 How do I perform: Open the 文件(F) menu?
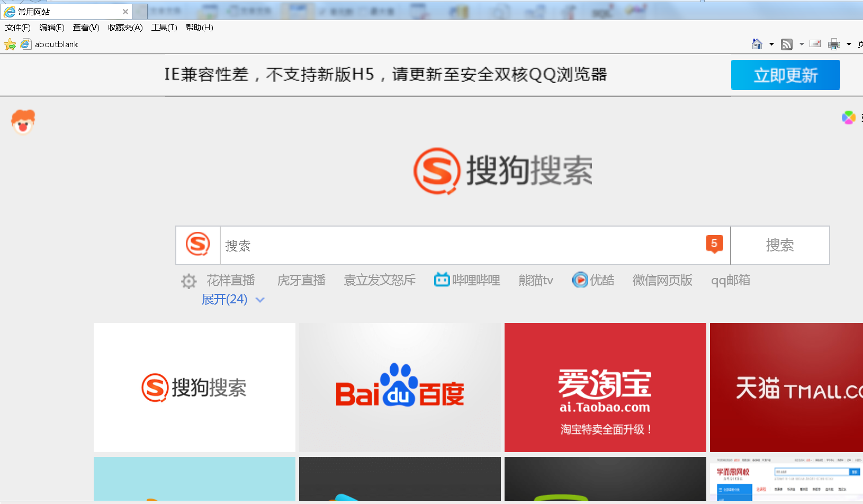pyautogui.click(x=18, y=28)
